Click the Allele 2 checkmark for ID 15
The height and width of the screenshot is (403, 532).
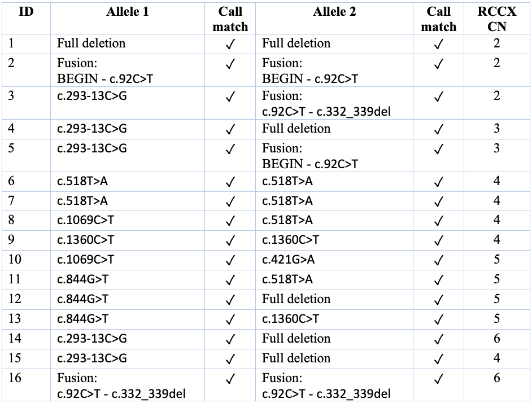tap(438, 360)
